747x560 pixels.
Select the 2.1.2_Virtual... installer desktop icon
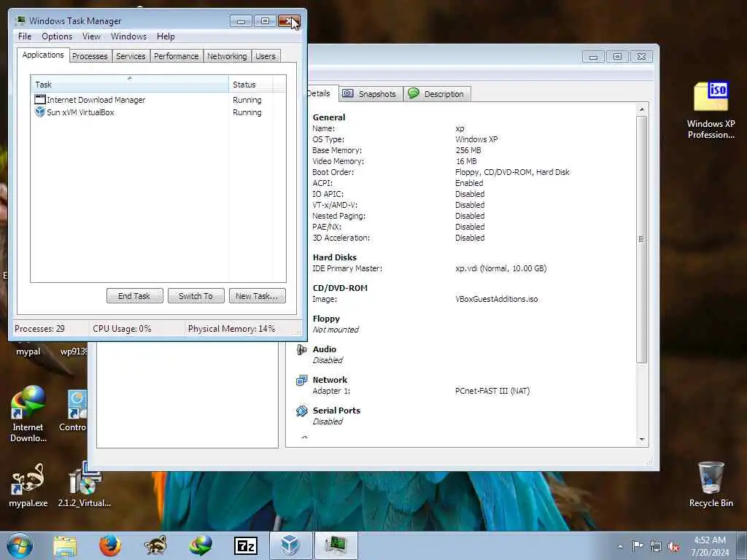point(85,485)
